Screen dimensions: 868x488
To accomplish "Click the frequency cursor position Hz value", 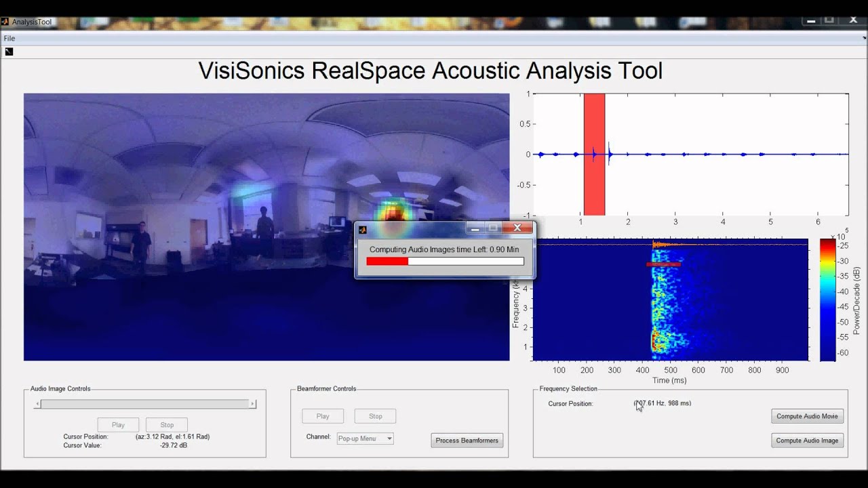I will [x=663, y=403].
